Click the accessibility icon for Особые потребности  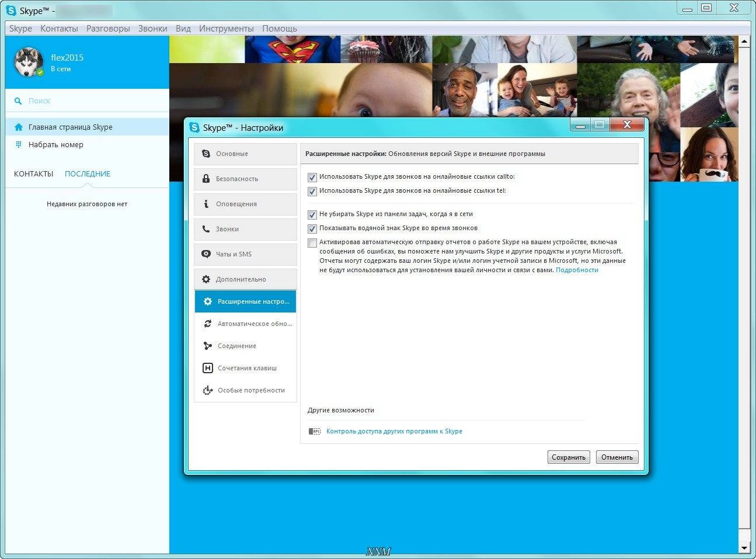coord(207,390)
